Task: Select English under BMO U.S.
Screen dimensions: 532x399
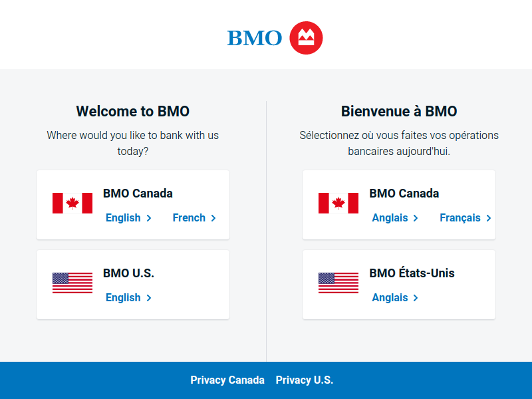Action: [x=128, y=297]
